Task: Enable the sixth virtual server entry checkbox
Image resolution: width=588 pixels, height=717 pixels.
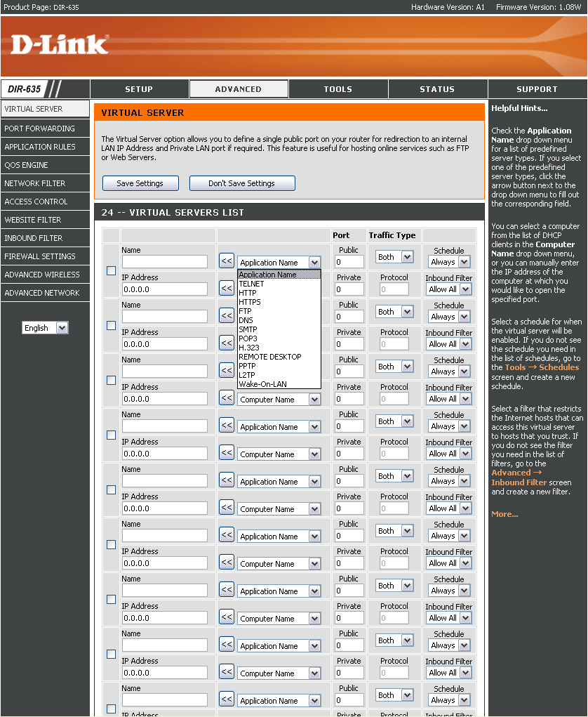Action: [x=111, y=545]
